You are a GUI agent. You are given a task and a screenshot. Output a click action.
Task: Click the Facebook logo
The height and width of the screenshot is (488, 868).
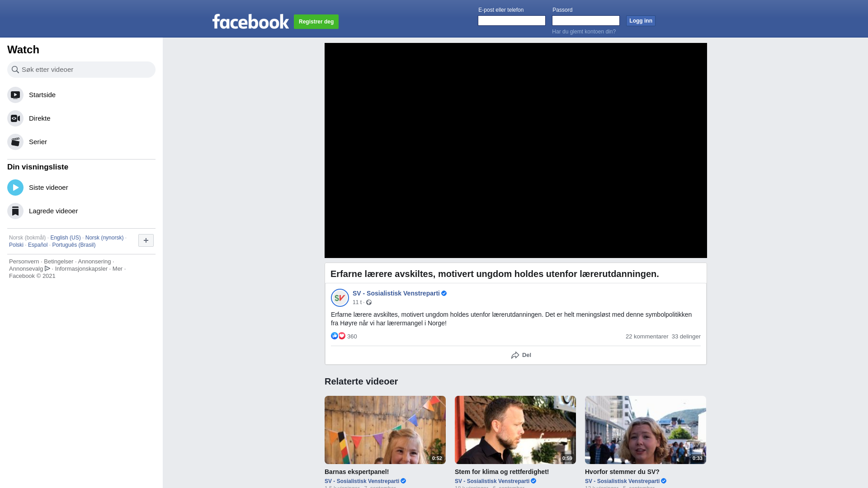(250, 21)
